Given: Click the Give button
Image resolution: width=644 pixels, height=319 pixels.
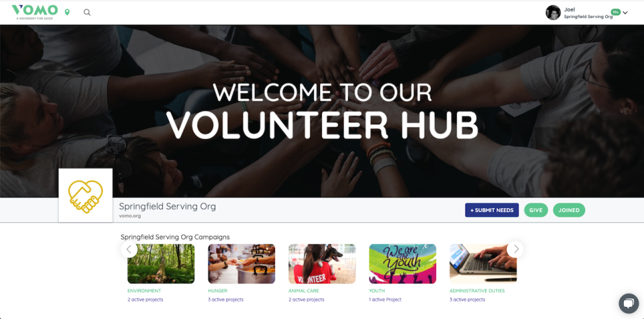Looking at the screenshot, I should click(x=535, y=210).
